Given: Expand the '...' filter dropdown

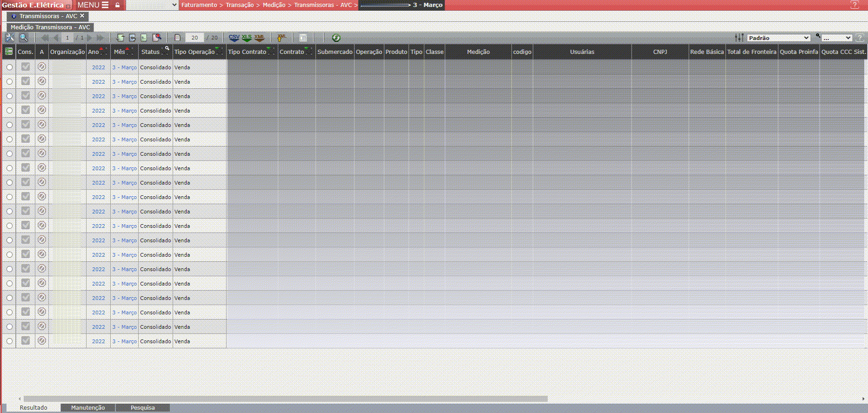Looking at the screenshot, I should click(836, 38).
